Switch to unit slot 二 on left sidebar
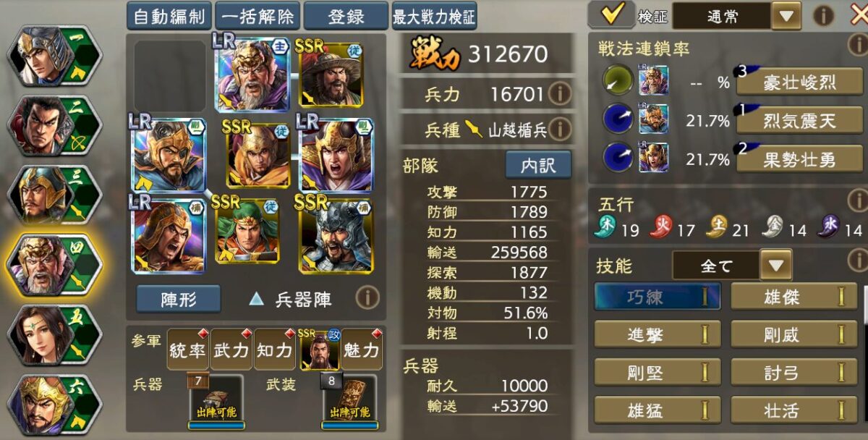This screenshot has height=440, width=868. 54,124
